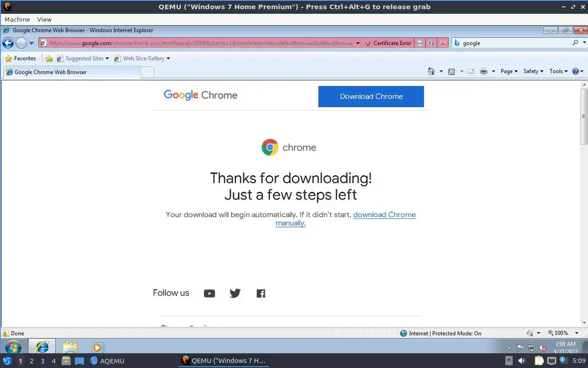Select the AQEMU taskbar entry
588x368 pixels.
(107, 361)
